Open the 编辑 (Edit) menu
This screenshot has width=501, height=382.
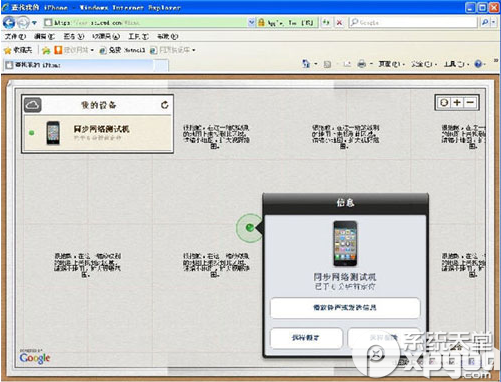[44, 36]
